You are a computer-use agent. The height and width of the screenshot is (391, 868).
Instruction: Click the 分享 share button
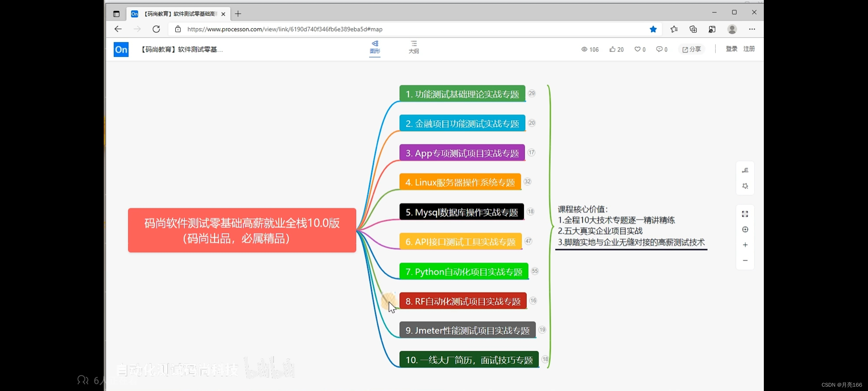[692, 49]
